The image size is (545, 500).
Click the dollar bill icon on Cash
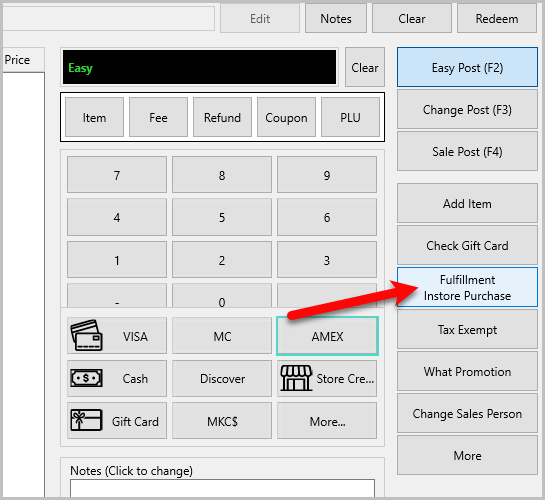(x=86, y=378)
